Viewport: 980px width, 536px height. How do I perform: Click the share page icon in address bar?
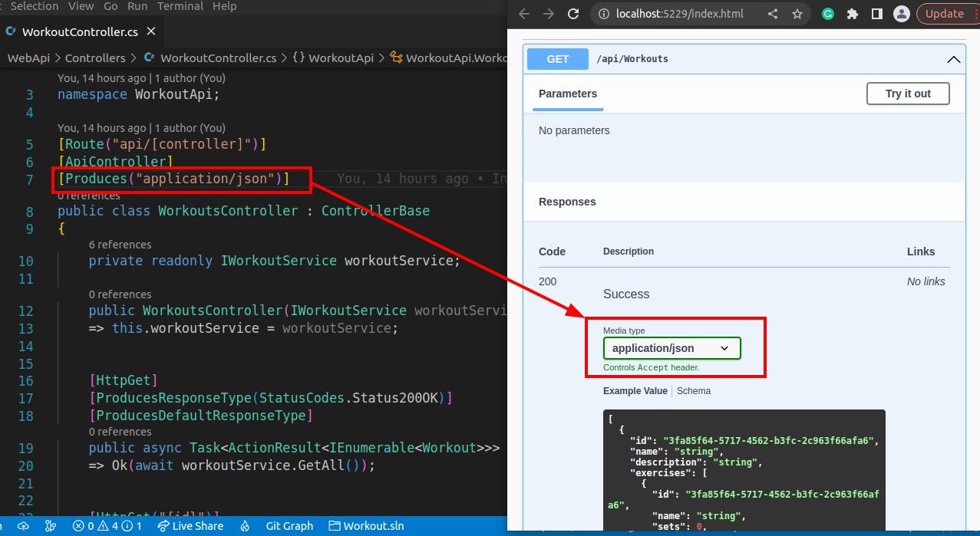click(x=773, y=14)
